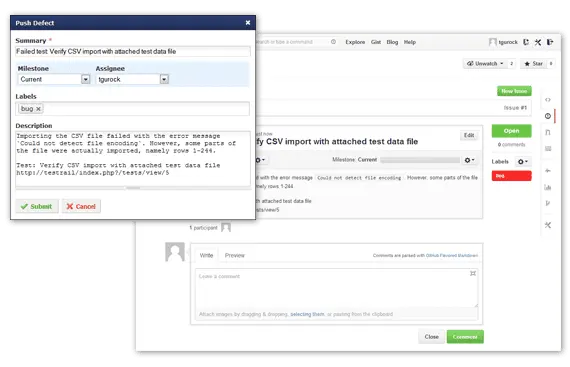Create new repository icon in GitHub header

526,42
